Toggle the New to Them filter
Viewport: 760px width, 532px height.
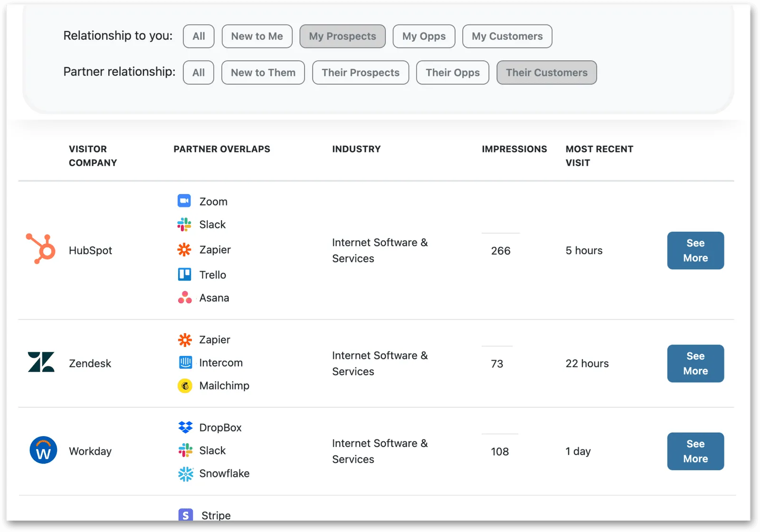[x=263, y=73]
